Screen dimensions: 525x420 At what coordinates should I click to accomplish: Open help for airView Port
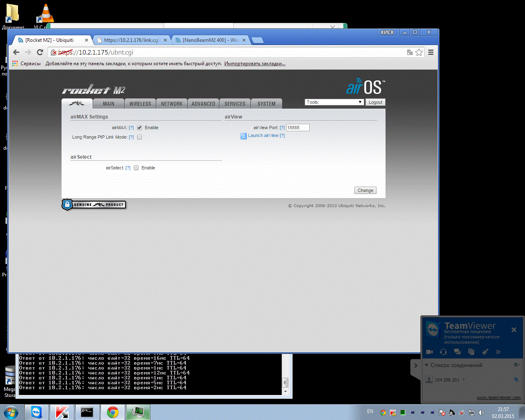[x=282, y=128]
